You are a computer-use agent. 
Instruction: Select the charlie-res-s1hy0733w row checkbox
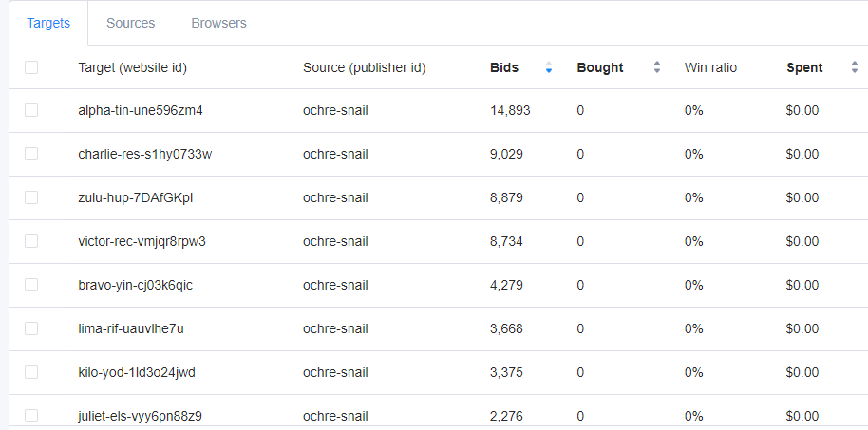point(31,154)
